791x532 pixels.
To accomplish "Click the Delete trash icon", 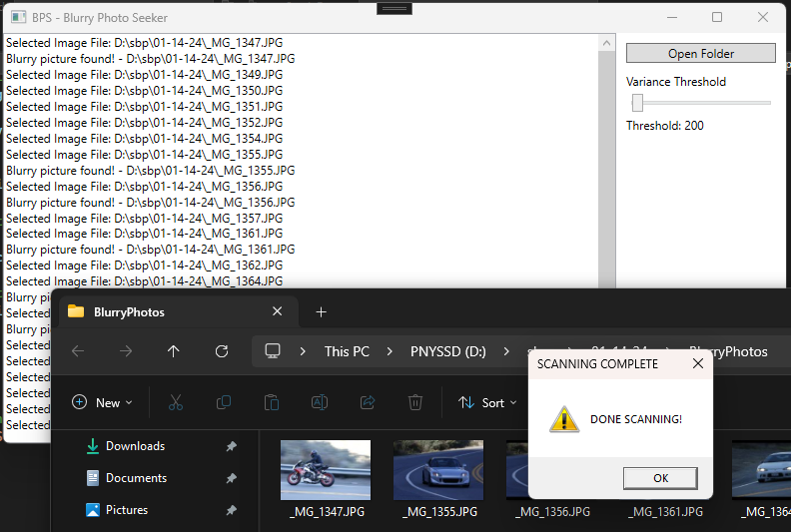I will tap(415, 402).
